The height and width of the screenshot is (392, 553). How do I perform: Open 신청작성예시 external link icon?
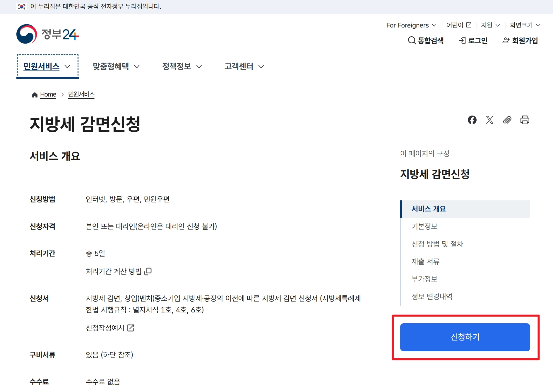[131, 328]
